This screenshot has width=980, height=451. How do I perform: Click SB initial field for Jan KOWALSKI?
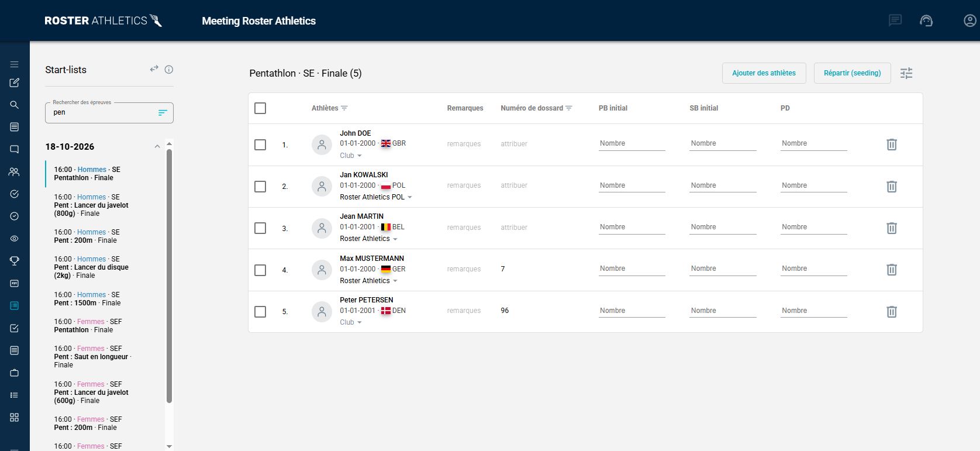click(723, 185)
